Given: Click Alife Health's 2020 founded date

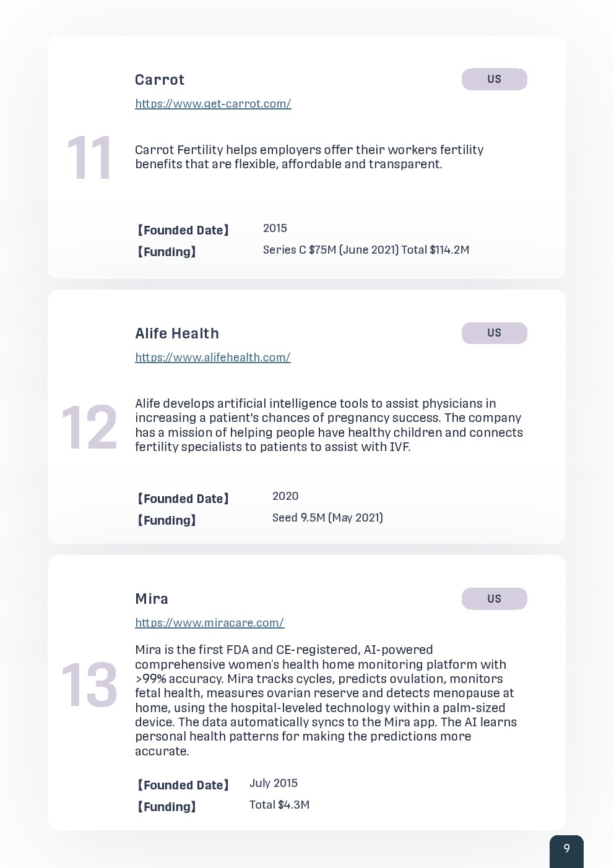Looking at the screenshot, I should click(x=285, y=496).
